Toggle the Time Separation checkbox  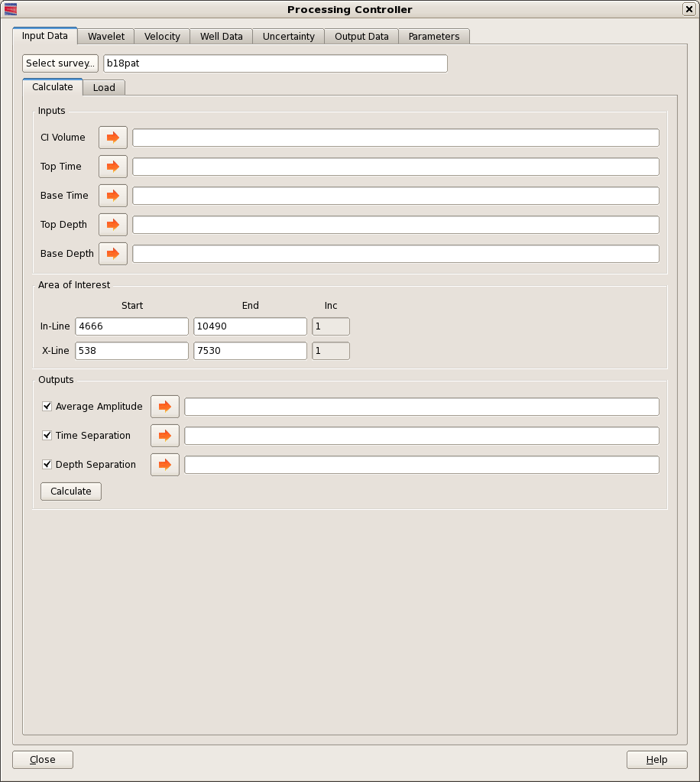47,436
